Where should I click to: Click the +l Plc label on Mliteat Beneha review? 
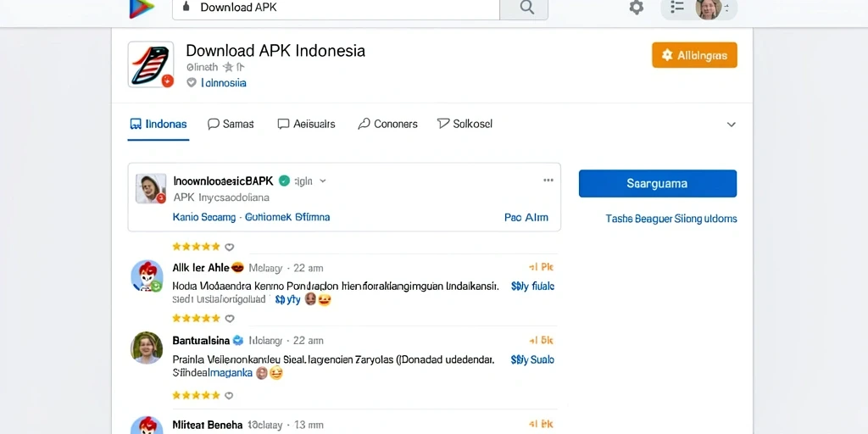click(541, 425)
